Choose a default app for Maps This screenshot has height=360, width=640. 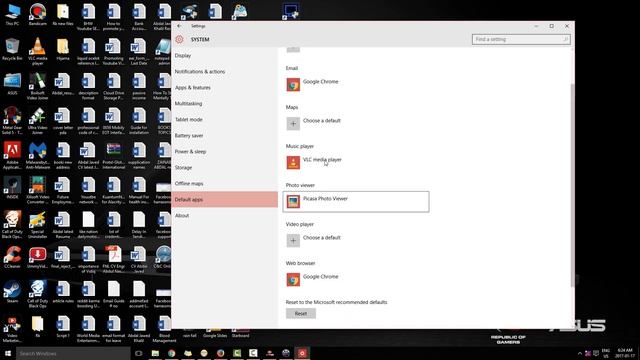click(x=356, y=124)
